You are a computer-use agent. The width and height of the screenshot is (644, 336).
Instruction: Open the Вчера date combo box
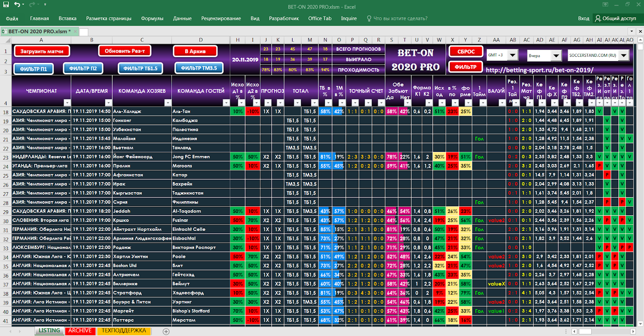[556, 56]
